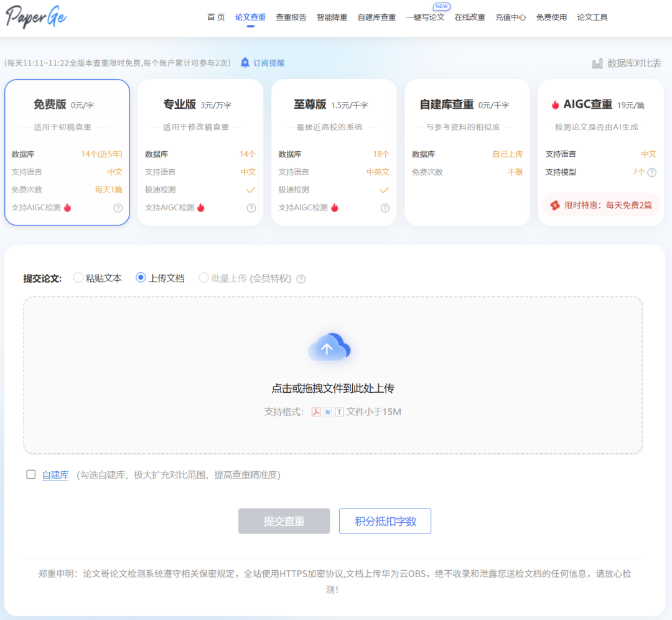Click AIGC help icon in 免费版 card

118,208
